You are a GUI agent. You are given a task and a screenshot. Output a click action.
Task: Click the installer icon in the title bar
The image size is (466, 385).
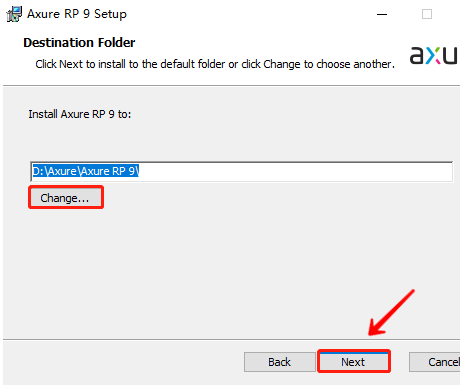click(x=14, y=14)
